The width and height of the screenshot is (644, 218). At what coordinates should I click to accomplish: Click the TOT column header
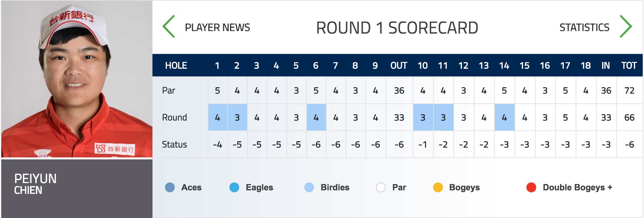pyautogui.click(x=629, y=66)
